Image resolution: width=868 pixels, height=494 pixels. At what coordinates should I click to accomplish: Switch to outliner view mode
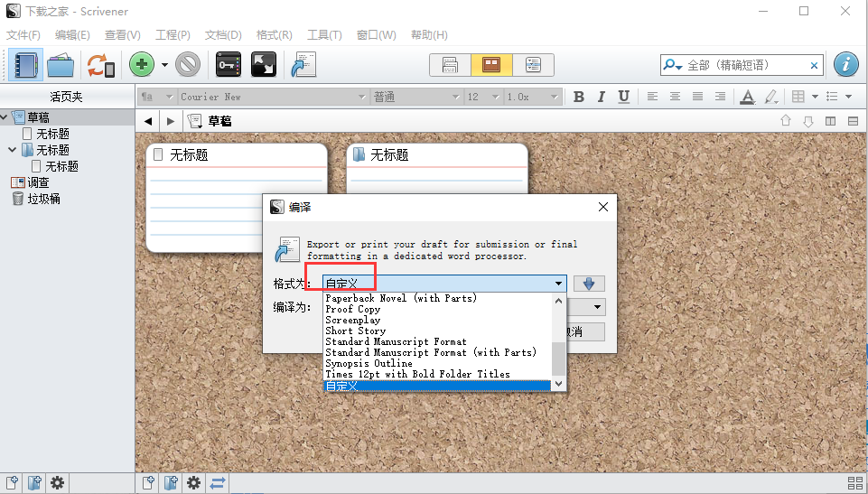pyautogui.click(x=533, y=65)
